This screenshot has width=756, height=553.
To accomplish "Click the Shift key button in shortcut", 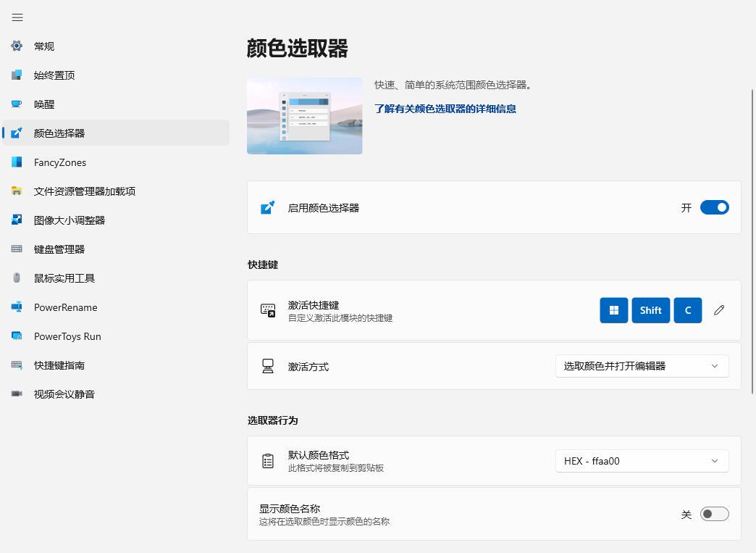I will point(650,310).
